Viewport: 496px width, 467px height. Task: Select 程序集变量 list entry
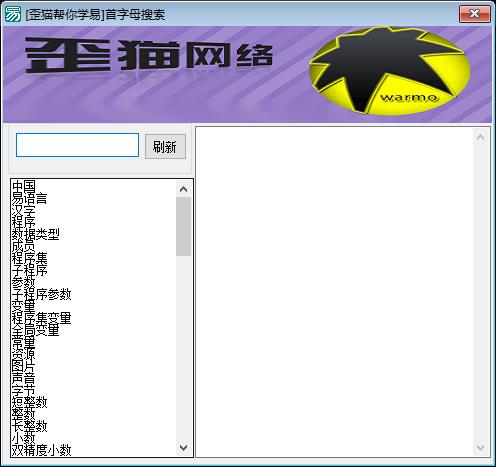click(42, 318)
